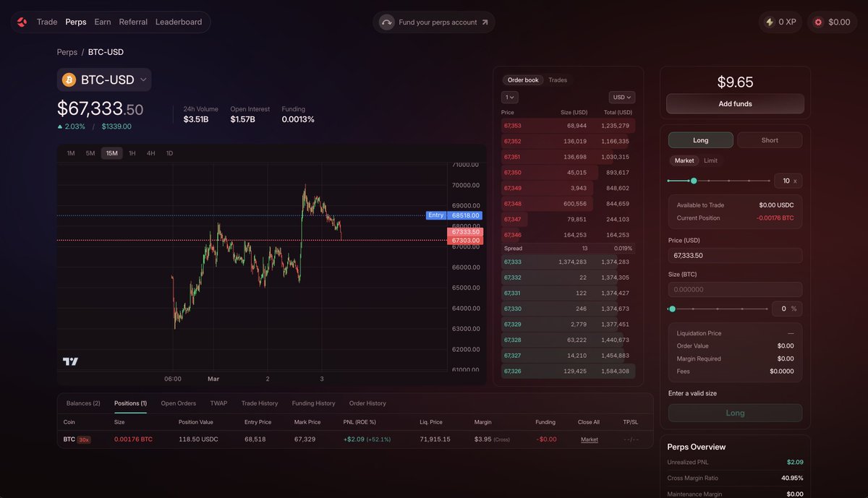Click the red wallet balance icon
Viewport: 868px width, 498px height.
pos(818,22)
